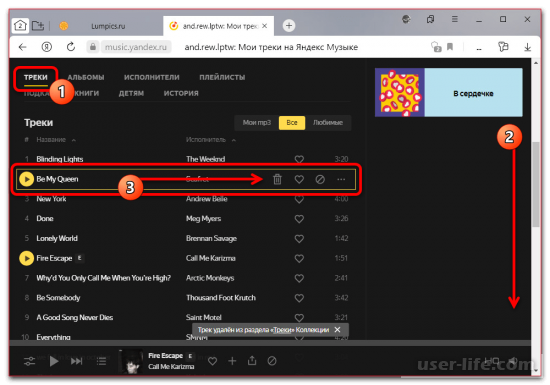The height and width of the screenshot is (385, 550).
Task: Share the current track from player
Action: pyautogui.click(x=252, y=360)
